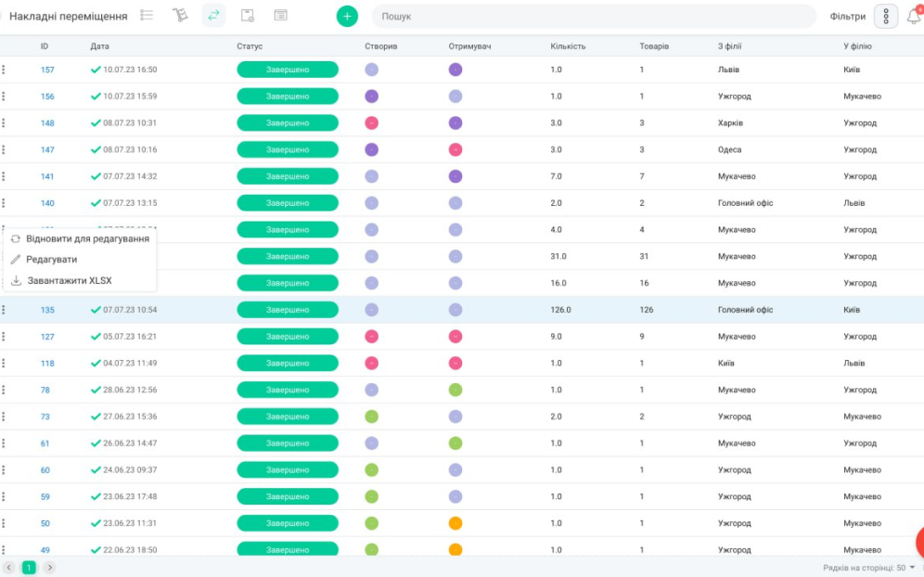Click the Пошук search field

[594, 17]
